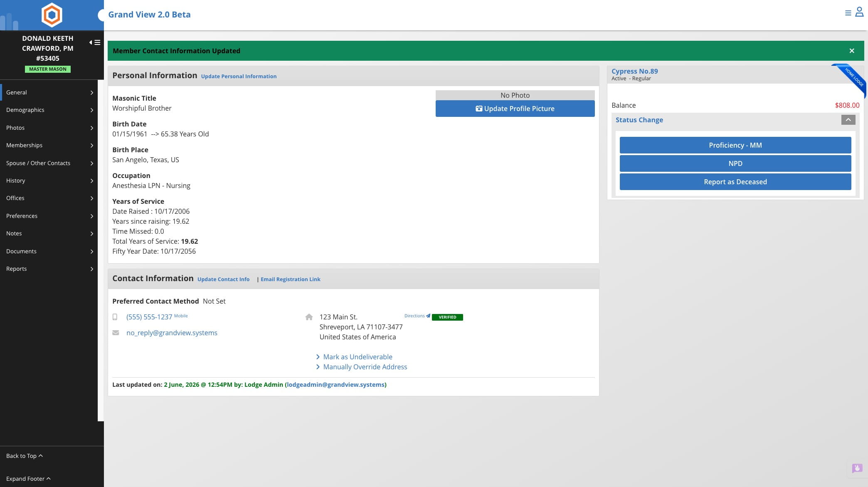The image size is (868, 487).
Task: Click Update Personal Information link
Action: (x=239, y=77)
